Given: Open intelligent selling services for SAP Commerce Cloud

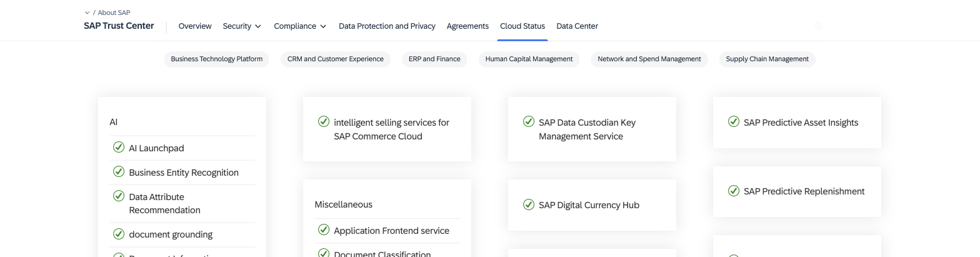Looking at the screenshot, I should pyautogui.click(x=391, y=129).
